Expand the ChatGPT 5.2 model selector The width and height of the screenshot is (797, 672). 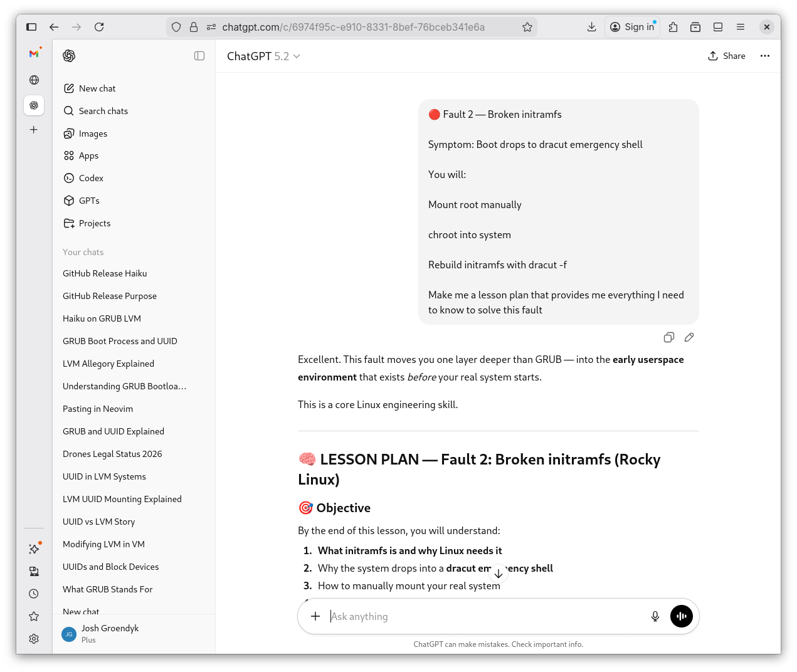coord(263,56)
